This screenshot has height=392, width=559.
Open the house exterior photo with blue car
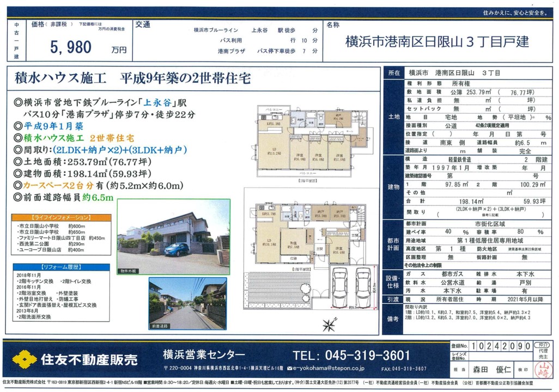click(x=173, y=237)
